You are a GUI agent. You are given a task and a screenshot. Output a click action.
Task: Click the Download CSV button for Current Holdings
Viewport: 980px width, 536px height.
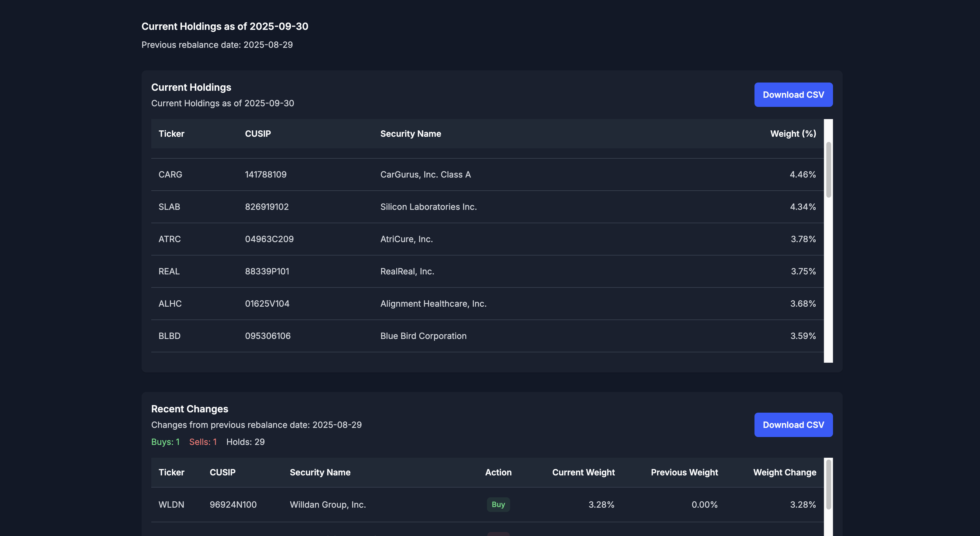(793, 94)
